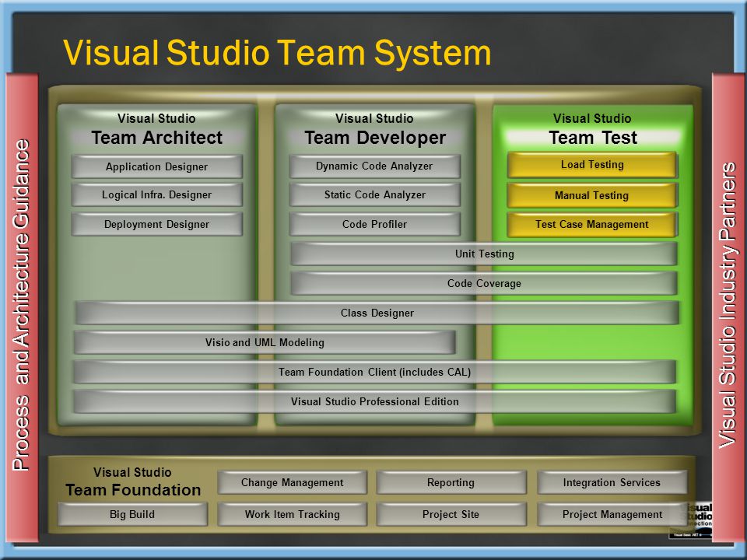Click the Application Designer box

[x=156, y=166]
